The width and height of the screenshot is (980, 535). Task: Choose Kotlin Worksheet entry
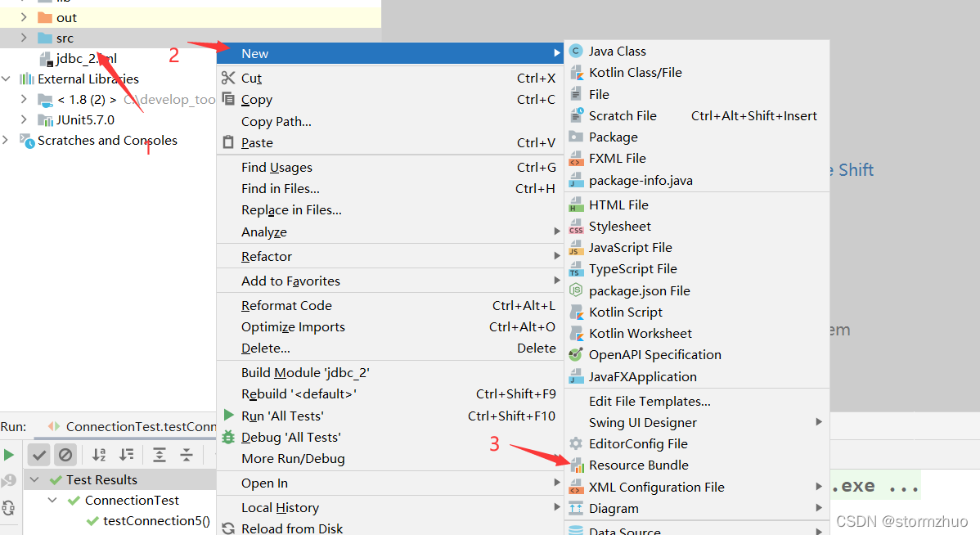697,333
